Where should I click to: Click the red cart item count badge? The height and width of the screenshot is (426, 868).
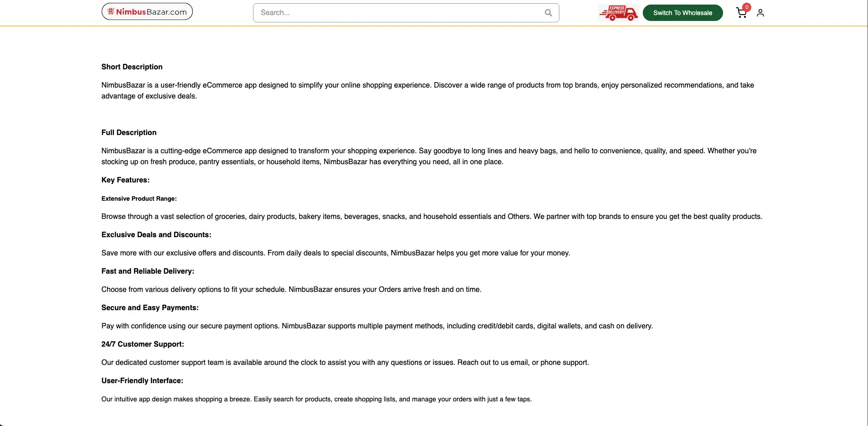[x=746, y=7]
